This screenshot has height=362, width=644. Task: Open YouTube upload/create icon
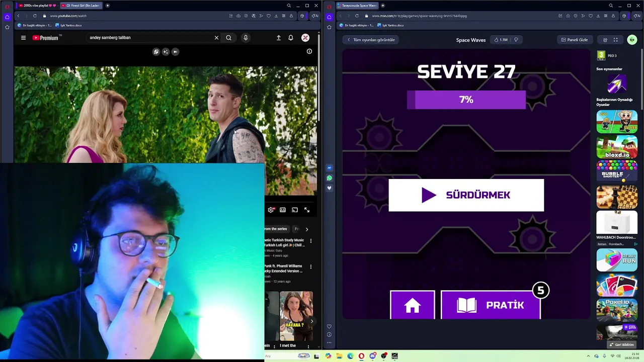tap(278, 38)
